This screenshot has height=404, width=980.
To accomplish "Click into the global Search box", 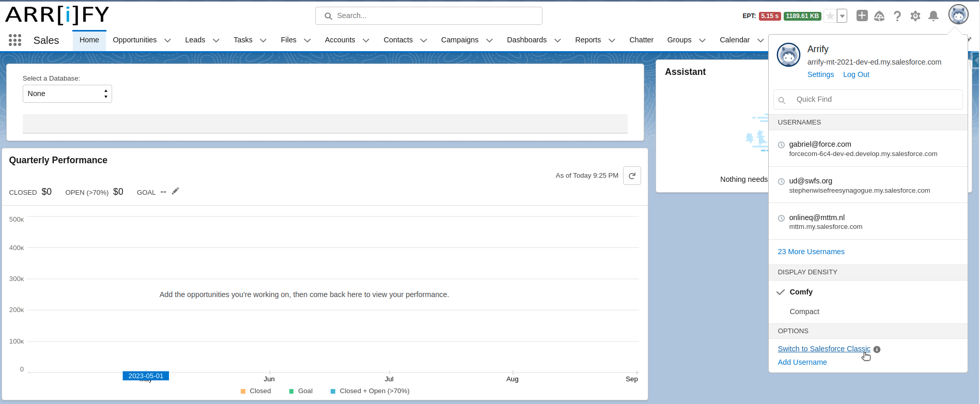I will tap(429, 15).
